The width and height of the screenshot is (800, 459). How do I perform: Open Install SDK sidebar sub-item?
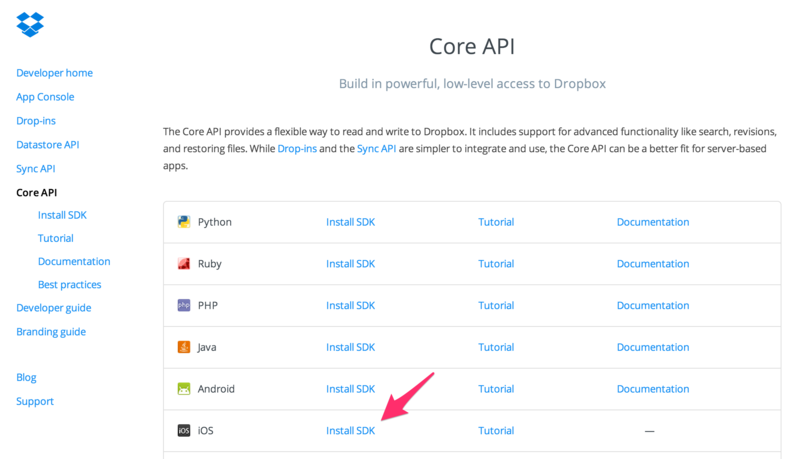[62, 215]
